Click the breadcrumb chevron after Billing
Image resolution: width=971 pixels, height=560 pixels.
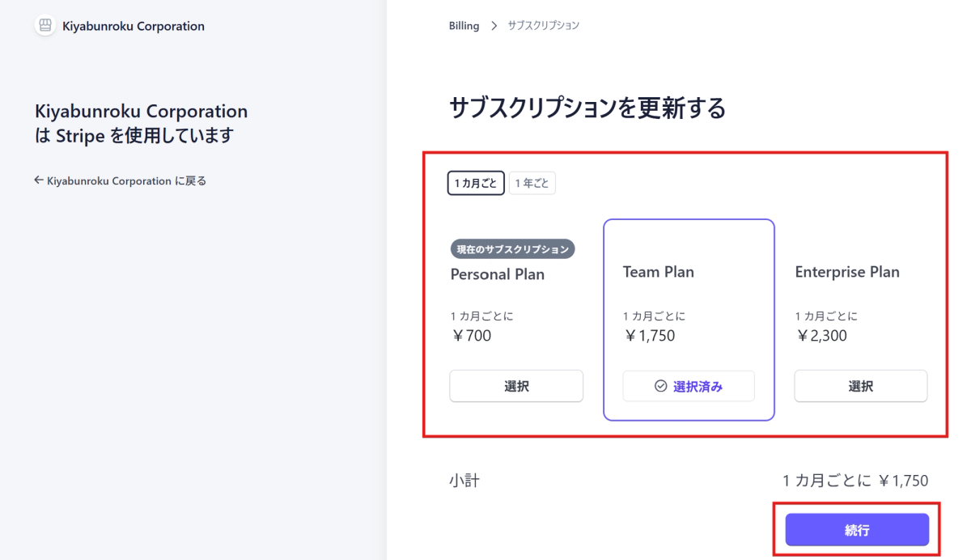pyautogui.click(x=494, y=26)
